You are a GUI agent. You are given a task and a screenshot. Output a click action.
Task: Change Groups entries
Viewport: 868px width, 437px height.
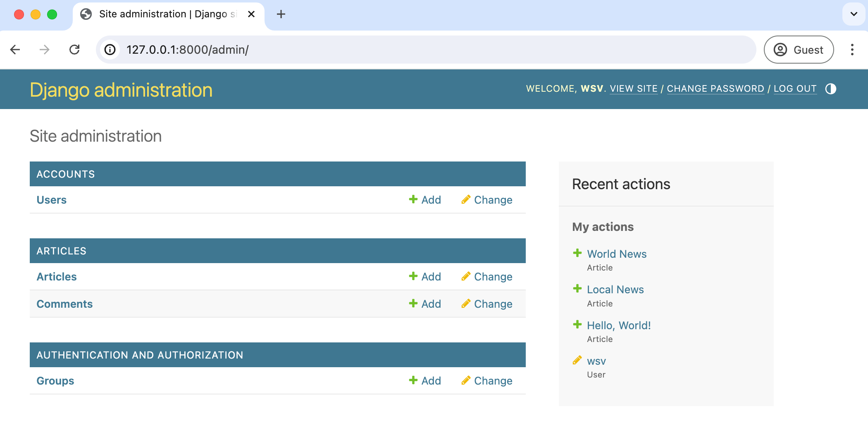click(487, 381)
